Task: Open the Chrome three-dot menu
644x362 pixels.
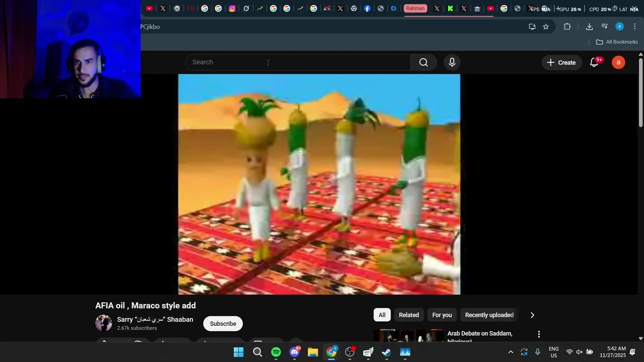Action: [x=634, y=27]
